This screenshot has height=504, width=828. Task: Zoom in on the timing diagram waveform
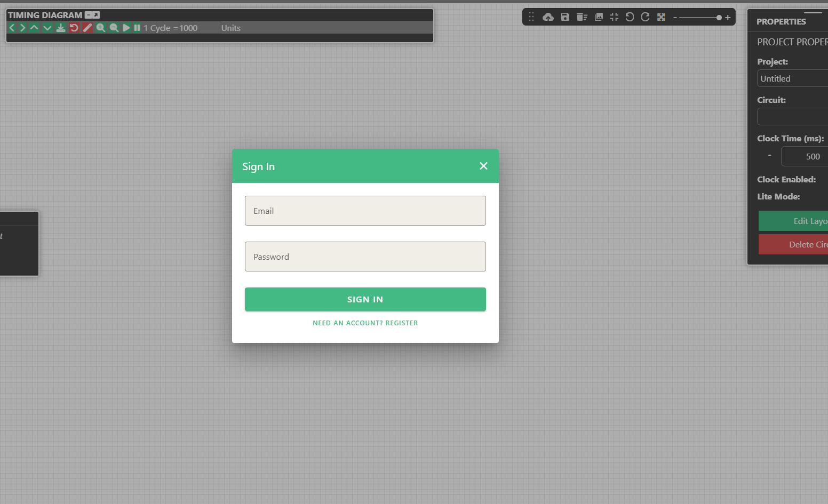coord(101,28)
